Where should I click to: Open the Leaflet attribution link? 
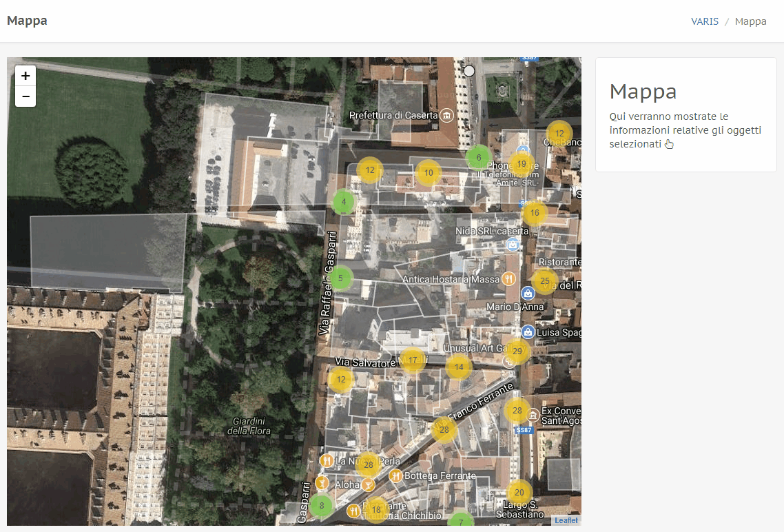[x=566, y=520]
